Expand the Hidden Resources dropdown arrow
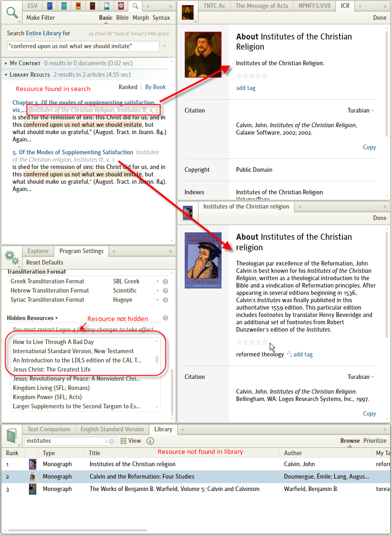 tap(57, 318)
